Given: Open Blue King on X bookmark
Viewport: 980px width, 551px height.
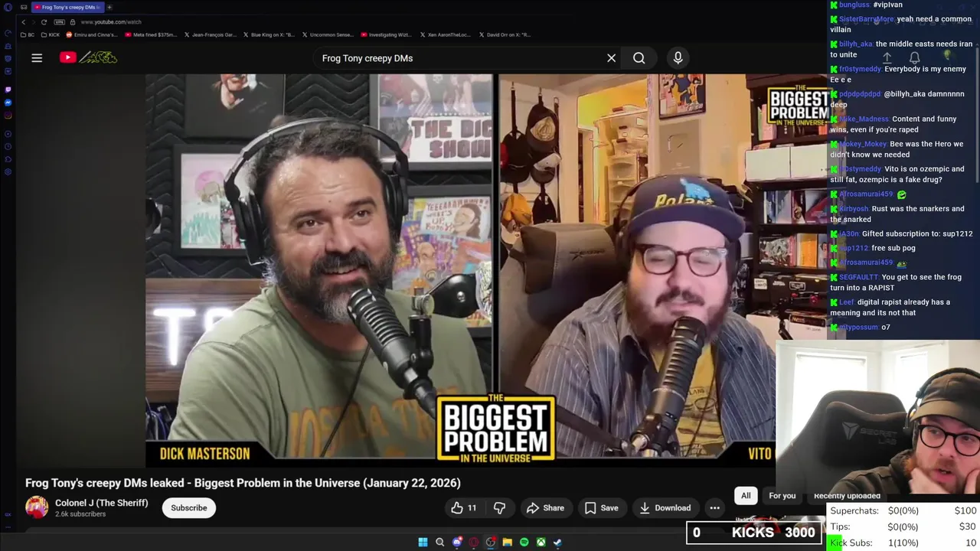Looking at the screenshot, I should (x=269, y=34).
